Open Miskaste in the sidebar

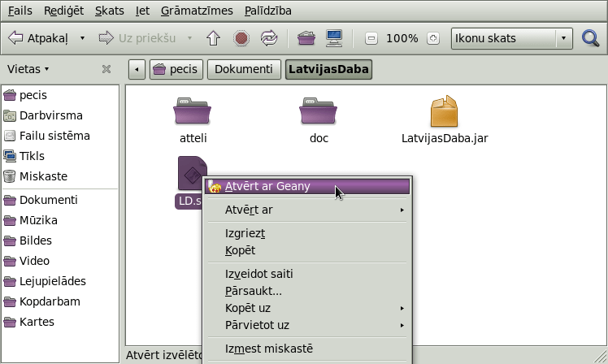coord(60,176)
